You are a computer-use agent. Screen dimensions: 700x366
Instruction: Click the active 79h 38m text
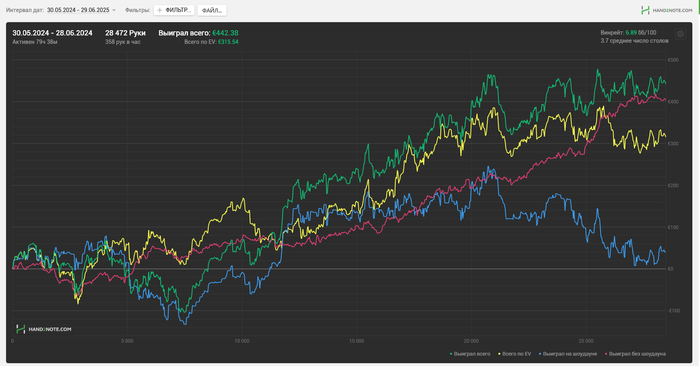[35, 42]
